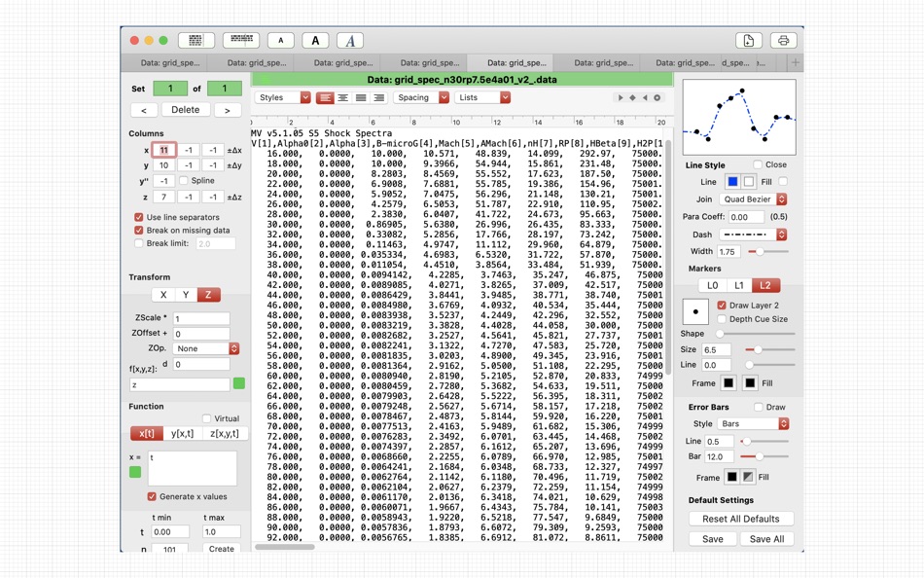This screenshot has height=578, width=924.
Task: Click green apply square beside f[x,y,z] field
Action: pos(238,383)
